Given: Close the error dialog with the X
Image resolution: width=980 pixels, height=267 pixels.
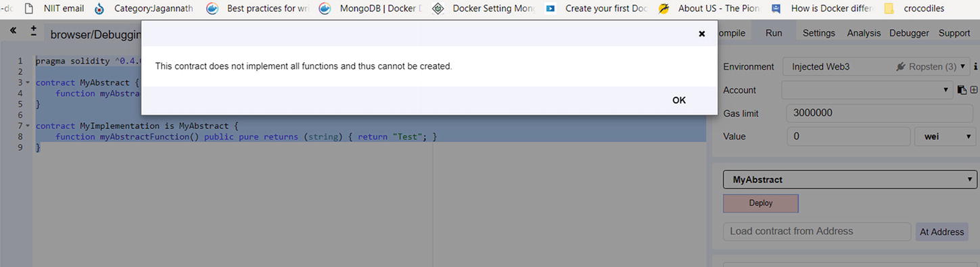Looking at the screenshot, I should (701, 34).
